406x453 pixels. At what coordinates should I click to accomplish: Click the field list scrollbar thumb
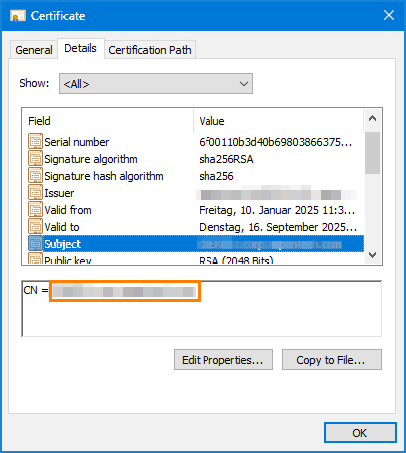(373, 153)
